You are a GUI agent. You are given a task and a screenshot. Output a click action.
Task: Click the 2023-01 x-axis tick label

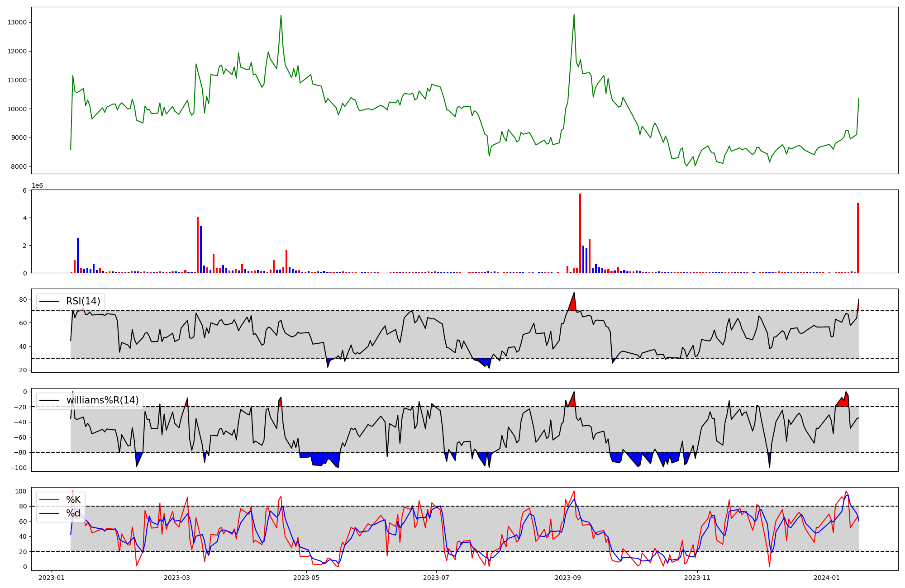tap(51, 578)
